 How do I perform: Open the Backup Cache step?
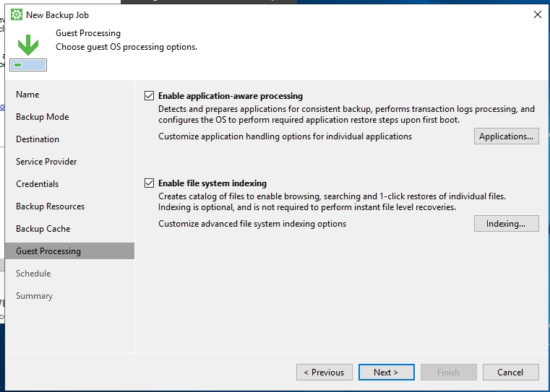43,229
